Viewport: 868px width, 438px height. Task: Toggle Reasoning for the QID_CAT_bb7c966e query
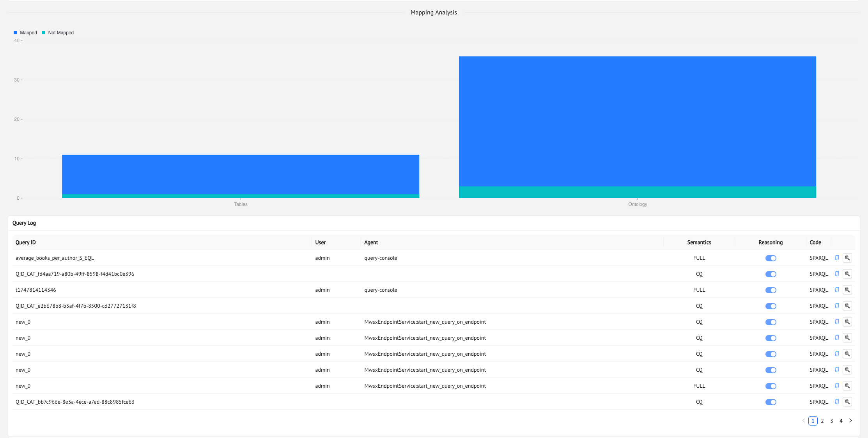(x=771, y=402)
